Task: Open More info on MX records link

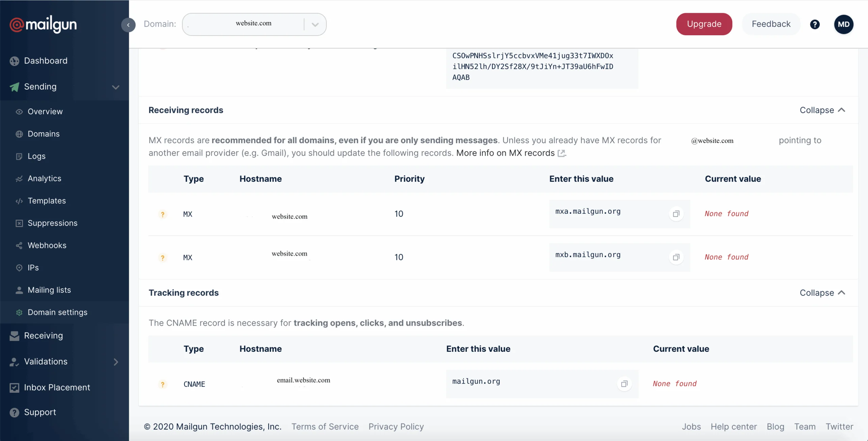Action: coord(506,153)
